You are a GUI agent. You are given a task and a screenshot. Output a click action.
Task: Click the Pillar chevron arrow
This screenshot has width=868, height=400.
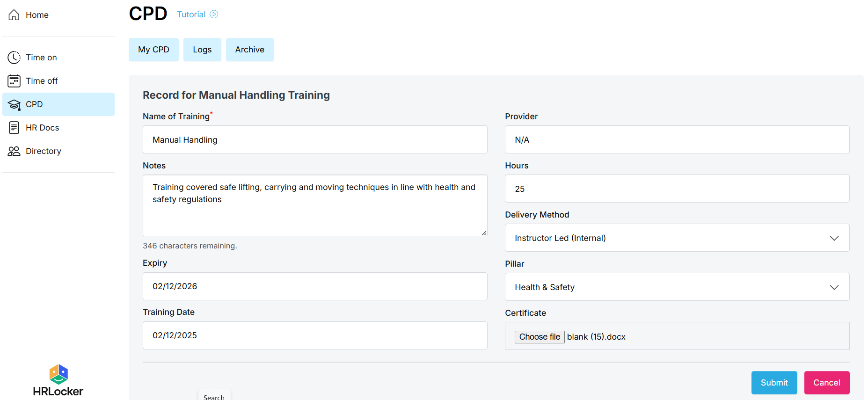[834, 287]
